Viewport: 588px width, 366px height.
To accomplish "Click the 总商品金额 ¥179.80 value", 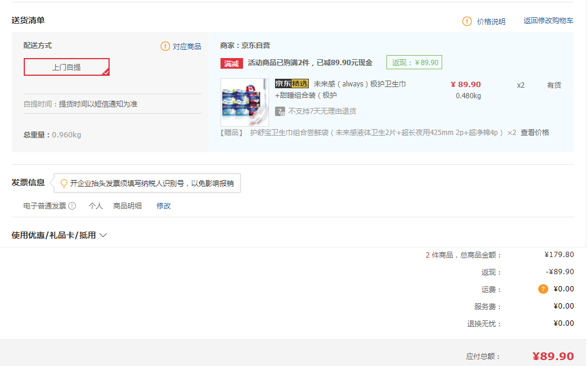I will (559, 255).
